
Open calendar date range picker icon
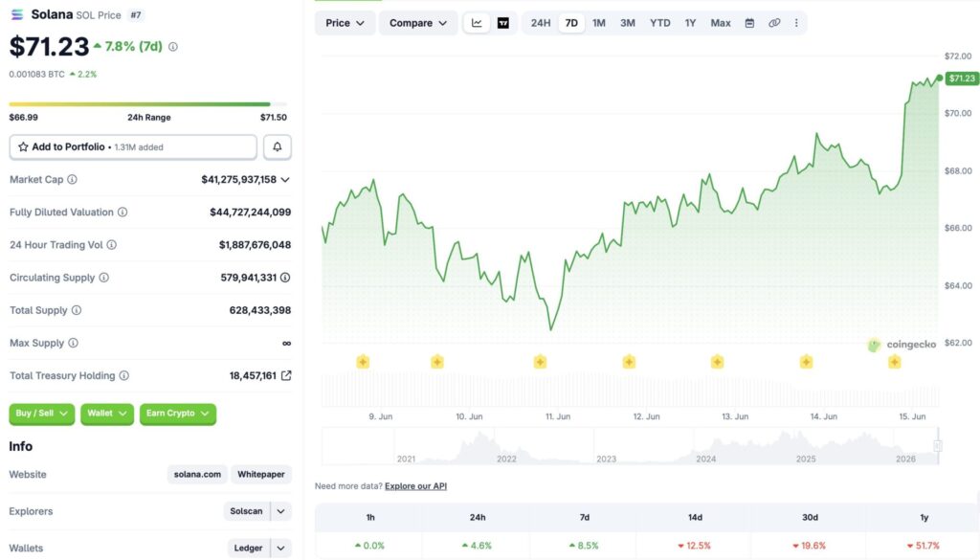749,23
